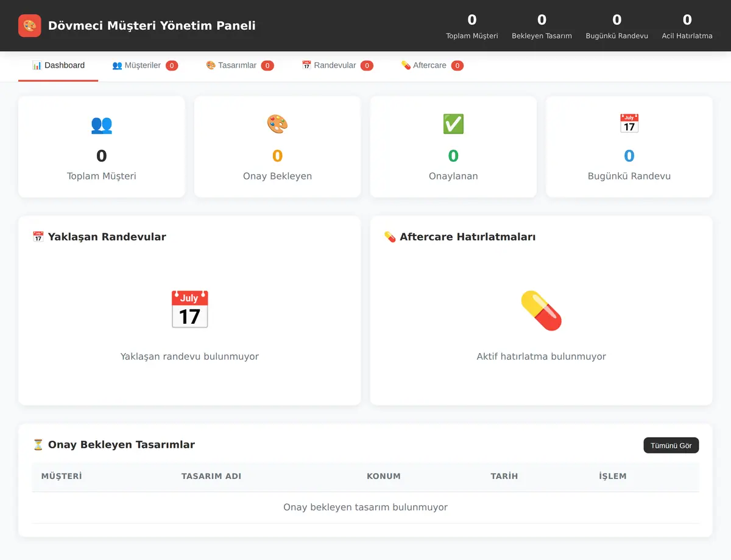The width and height of the screenshot is (731, 560).
Task: Click the palette icon on Onay Bekleyen card
Action: click(x=277, y=124)
